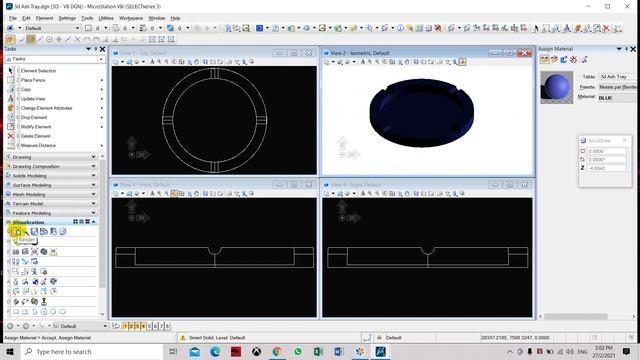640x360 pixels.
Task: Select the Update View tool
Action: pyautogui.click(x=33, y=99)
